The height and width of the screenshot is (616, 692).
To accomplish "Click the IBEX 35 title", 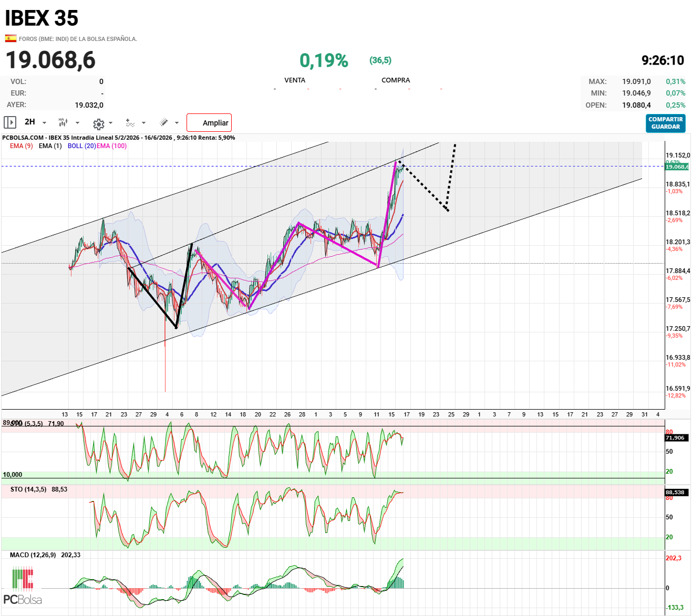I will (x=42, y=18).
